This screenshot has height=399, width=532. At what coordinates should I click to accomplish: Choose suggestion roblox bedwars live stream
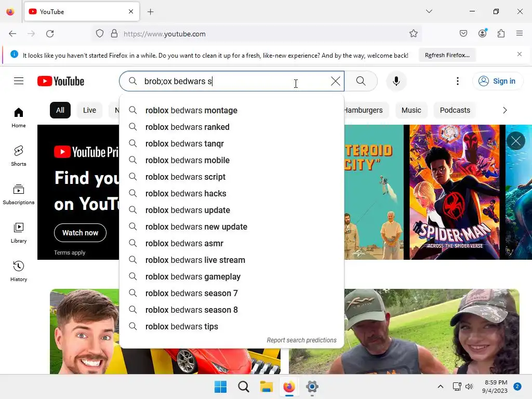pyautogui.click(x=232, y=260)
